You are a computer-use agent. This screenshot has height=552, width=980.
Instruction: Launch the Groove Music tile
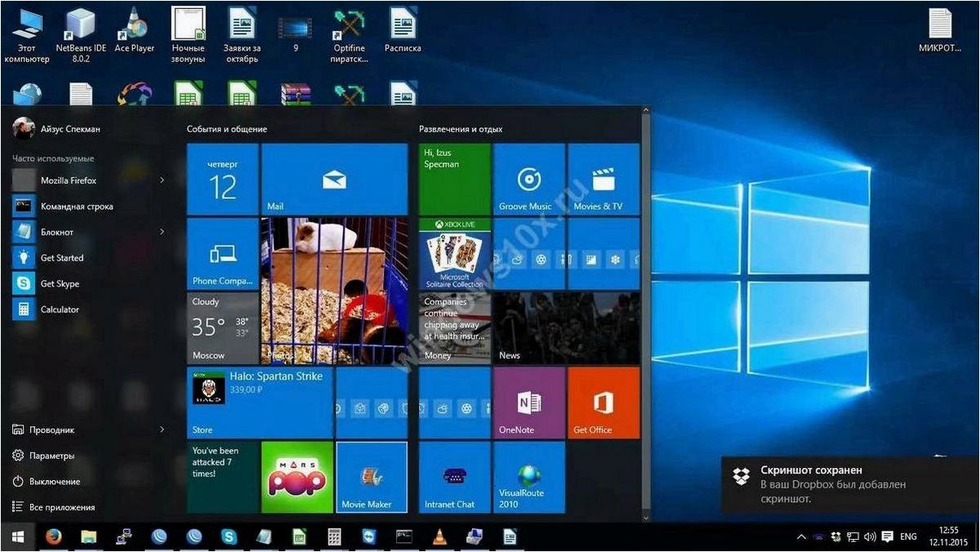pos(528,179)
